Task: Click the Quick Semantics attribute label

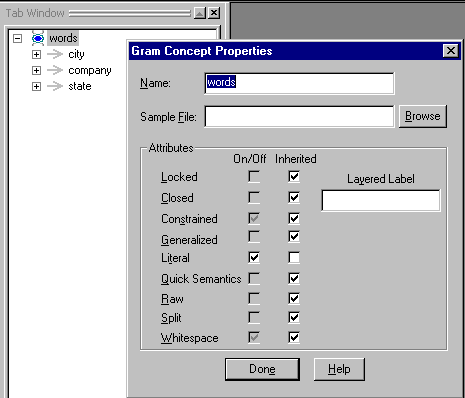Action: [201, 279]
